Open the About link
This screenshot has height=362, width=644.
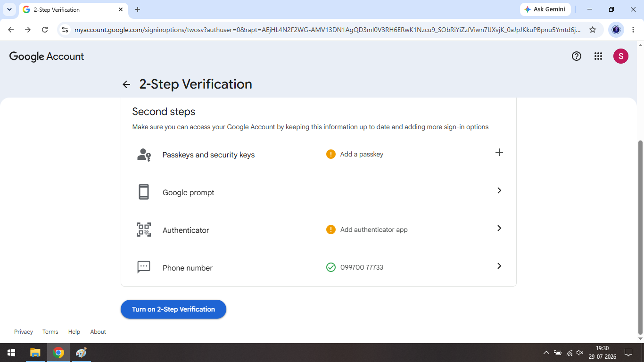pos(98,332)
